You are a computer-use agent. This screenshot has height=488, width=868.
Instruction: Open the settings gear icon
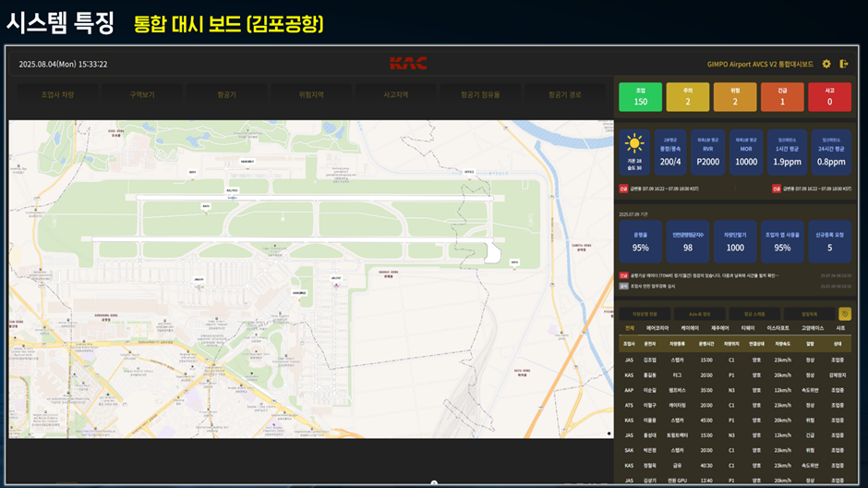826,64
